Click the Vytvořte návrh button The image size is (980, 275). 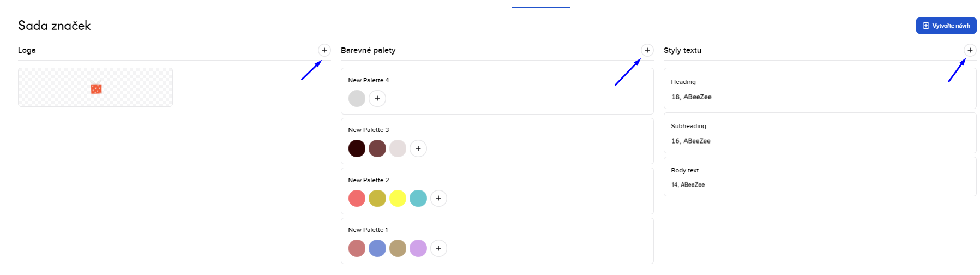click(946, 26)
